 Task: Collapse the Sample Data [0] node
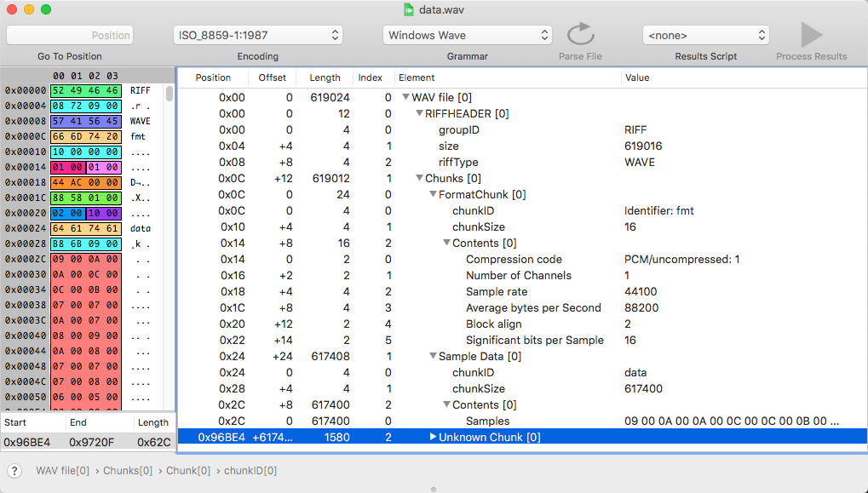point(433,357)
